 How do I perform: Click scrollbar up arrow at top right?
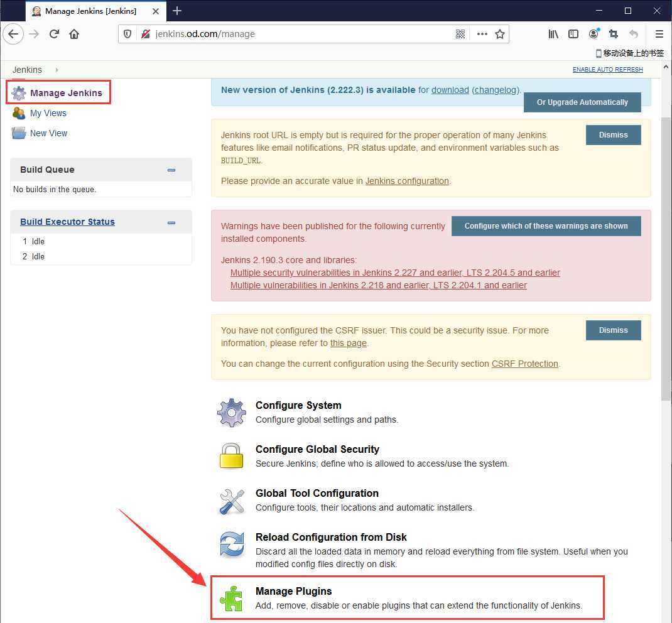(666, 67)
